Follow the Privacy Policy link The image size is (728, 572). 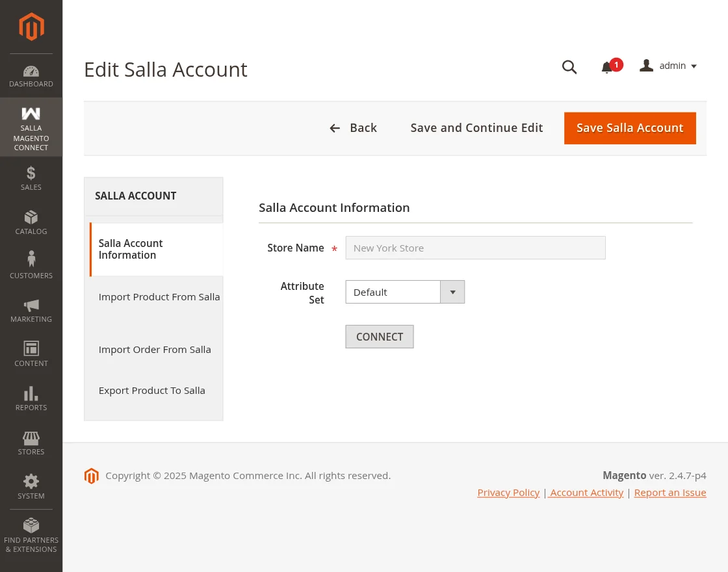[508, 493]
